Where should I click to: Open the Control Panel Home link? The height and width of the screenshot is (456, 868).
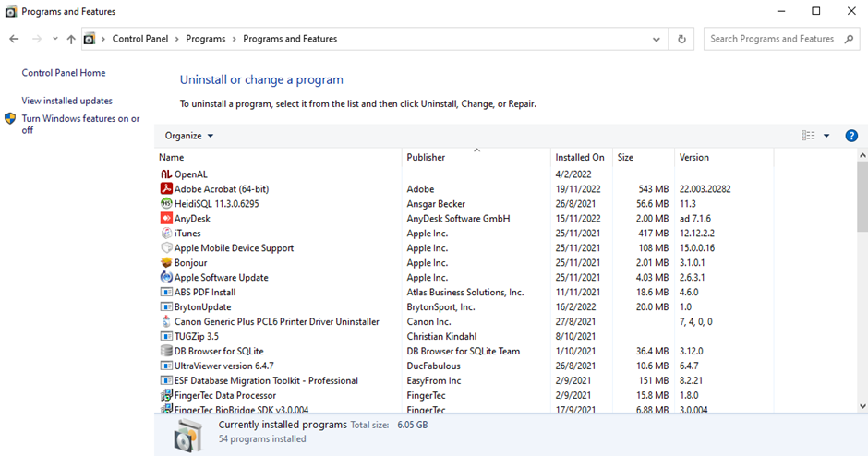click(x=64, y=73)
